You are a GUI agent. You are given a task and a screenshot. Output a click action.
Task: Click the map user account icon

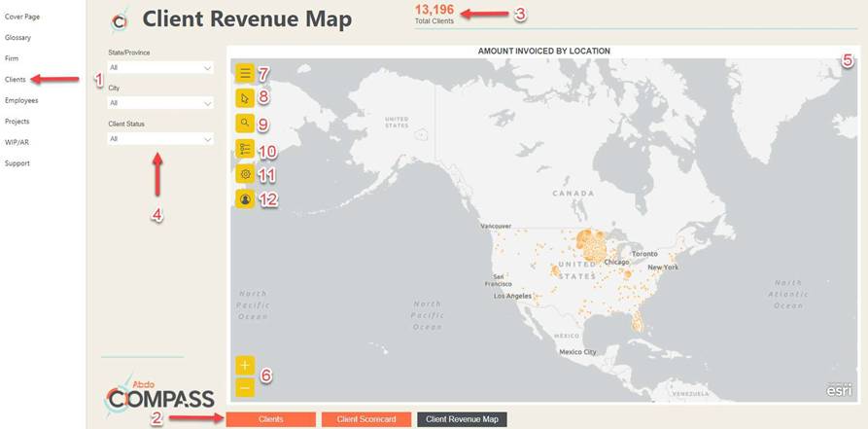tap(245, 199)
